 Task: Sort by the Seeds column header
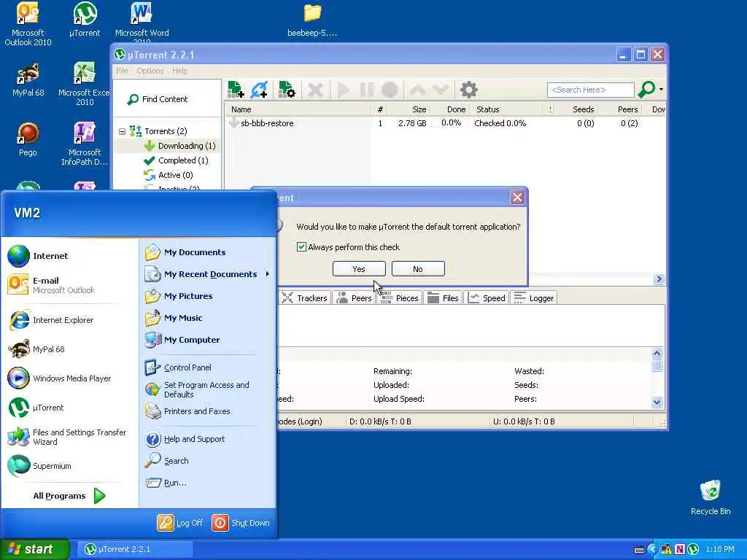pos(576,109)
